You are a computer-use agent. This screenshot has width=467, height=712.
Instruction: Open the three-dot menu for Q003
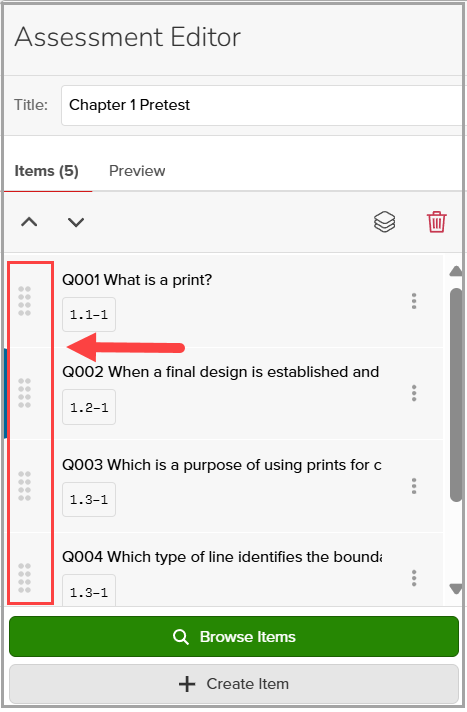(x=414, y=486)
